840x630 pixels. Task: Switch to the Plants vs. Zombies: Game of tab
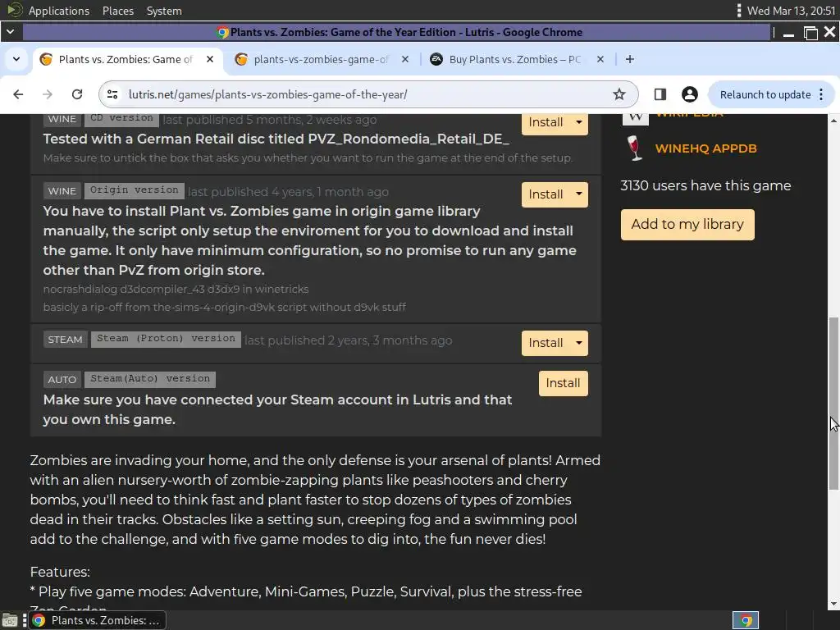125,59
